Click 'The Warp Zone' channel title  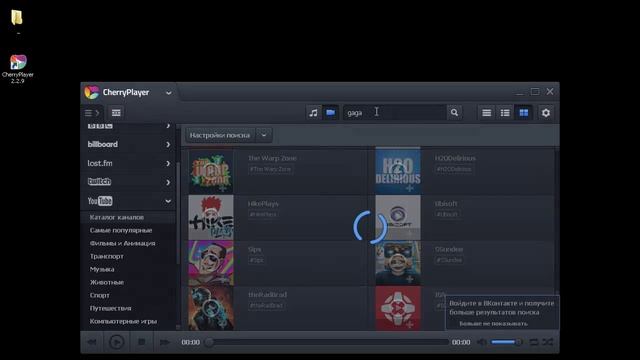click(x=272, y=158)
